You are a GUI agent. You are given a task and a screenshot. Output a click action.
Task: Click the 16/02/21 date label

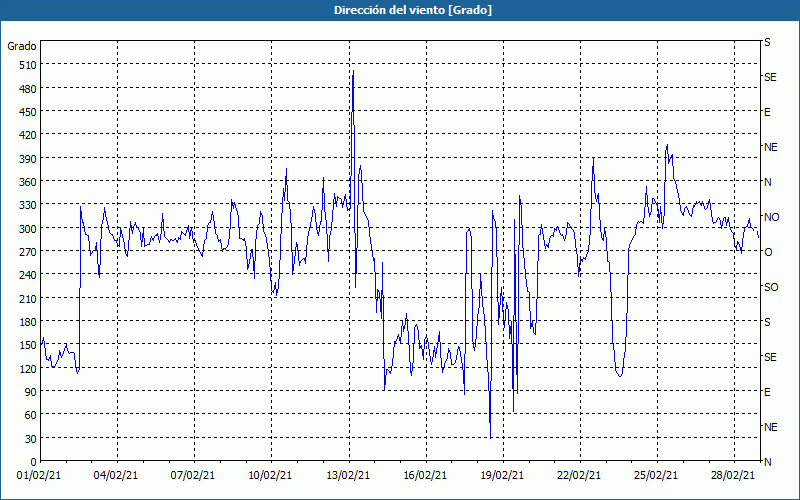(425, 476)
